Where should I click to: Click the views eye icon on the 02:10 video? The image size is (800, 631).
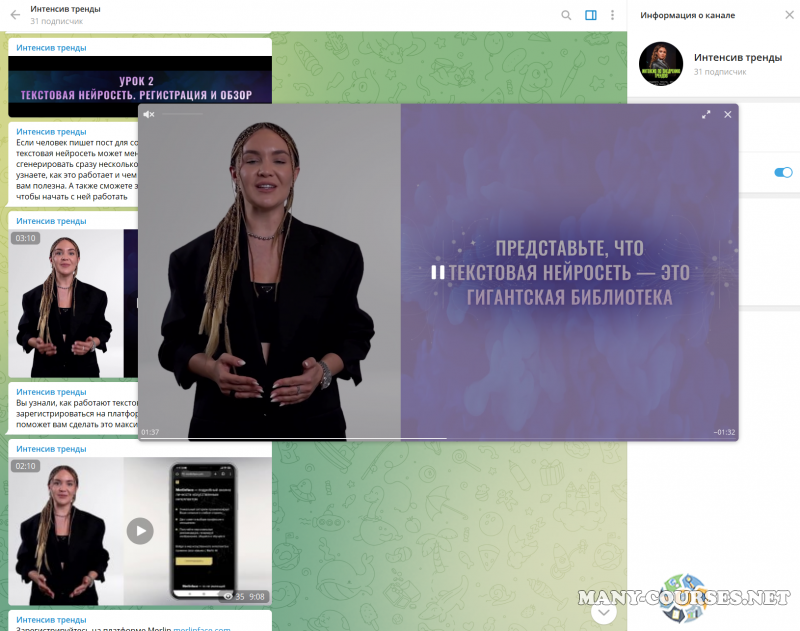coord(228,597)
